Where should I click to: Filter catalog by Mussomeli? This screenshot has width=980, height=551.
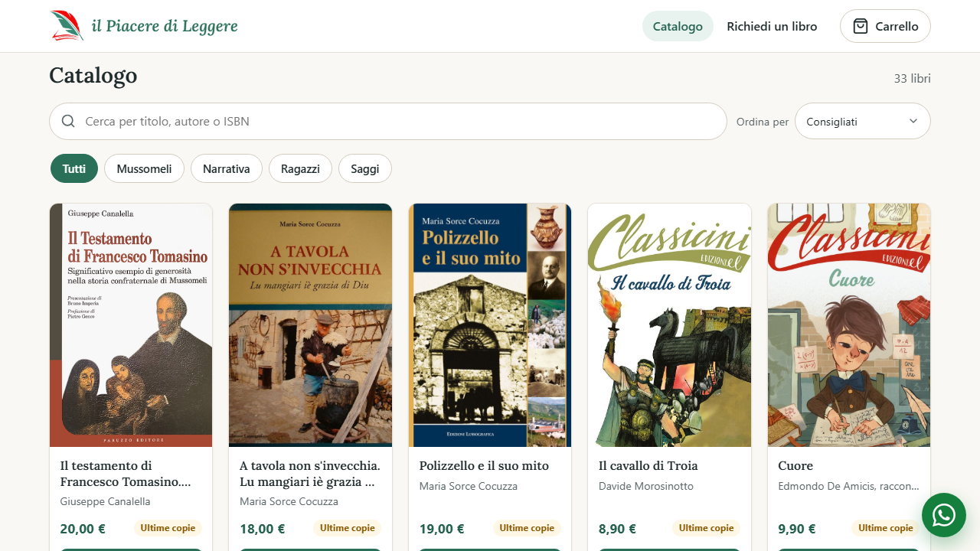(x=144, y=168)
